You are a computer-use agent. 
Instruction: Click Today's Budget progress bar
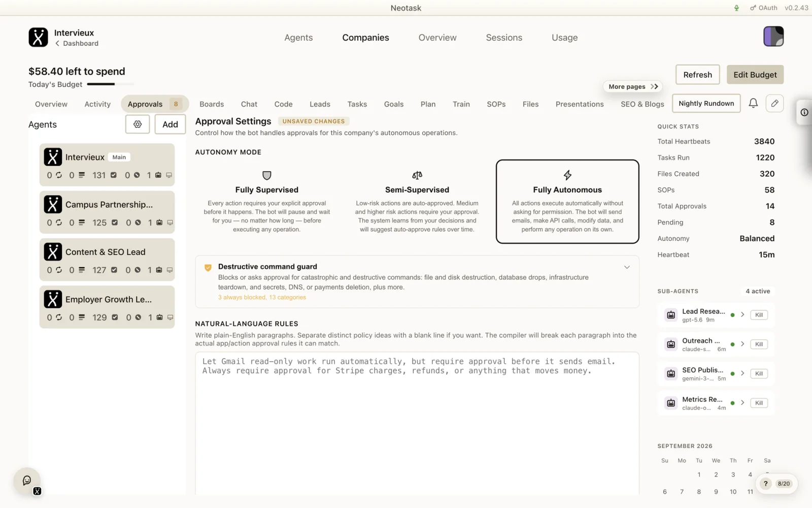(111, 84)
